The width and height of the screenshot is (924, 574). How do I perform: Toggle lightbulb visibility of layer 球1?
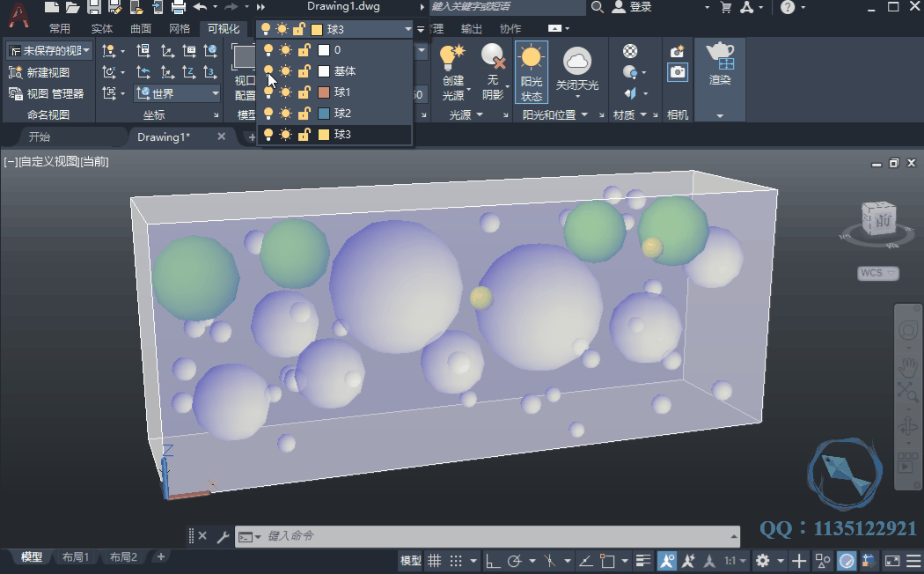(267, 92)
